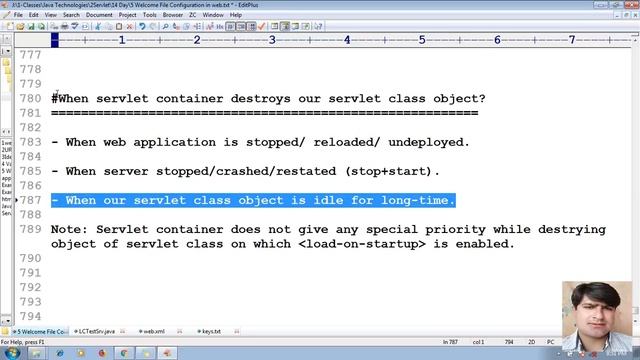The height and width of the screenshot is (360, 640).
Task: Open the Tools menu
Action: click(149, 15)
